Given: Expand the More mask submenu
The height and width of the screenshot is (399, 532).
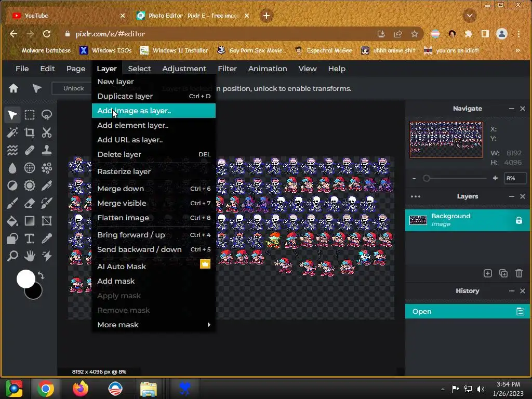Looking at the screenshot, I should pyautogui.click(x=154, y=325).
